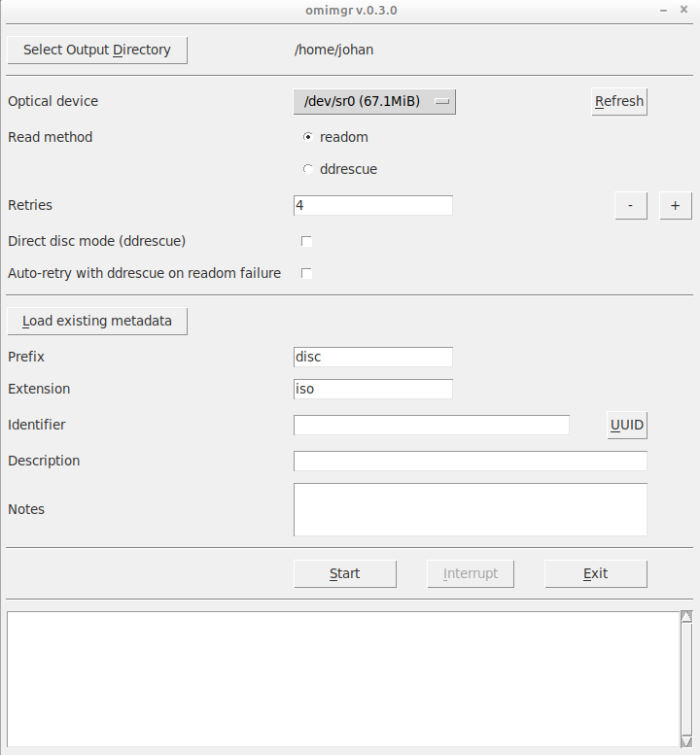Enable Direct disc mode (ddrescue) checkbox
Screen dimensions: 700x755
tap(307, 241)
